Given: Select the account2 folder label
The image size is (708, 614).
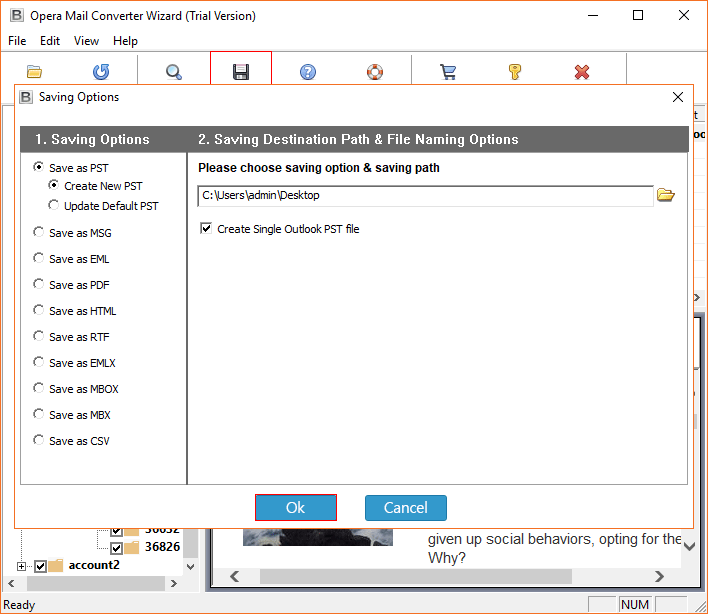Looking at the screenshot, I should (x=94, y=565).
